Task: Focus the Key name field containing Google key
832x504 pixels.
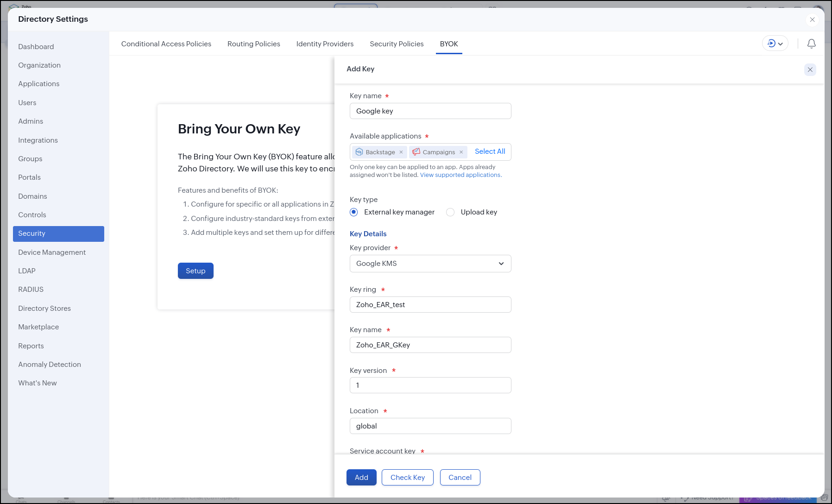Action: (430, 111)
